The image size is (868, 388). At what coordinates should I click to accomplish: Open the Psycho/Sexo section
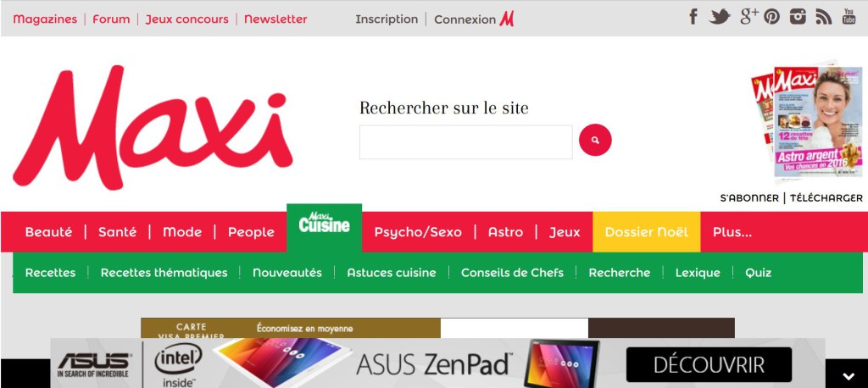pos(418,232)
